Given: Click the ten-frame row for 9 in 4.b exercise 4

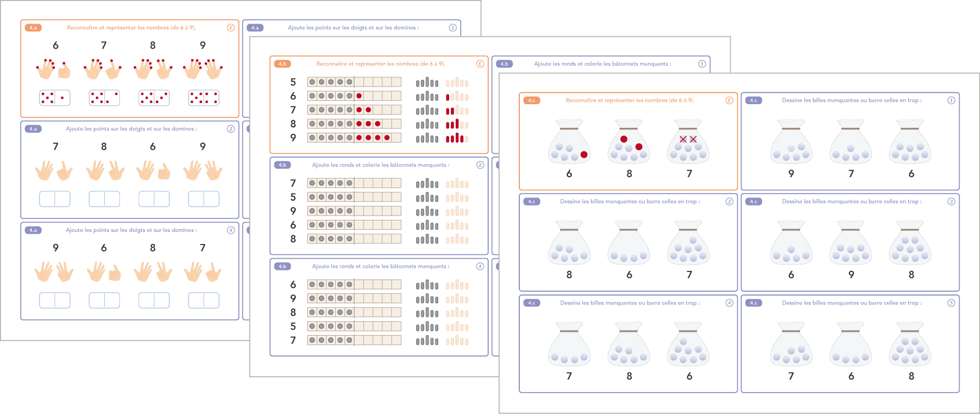Looking at the screenshot, I should click(x=354, y=298).
